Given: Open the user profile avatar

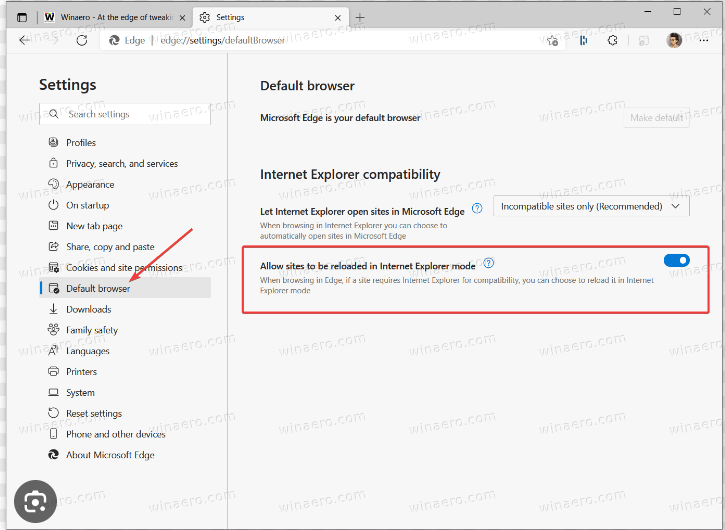Looking at the screenshot, I should tap(674, 41).
